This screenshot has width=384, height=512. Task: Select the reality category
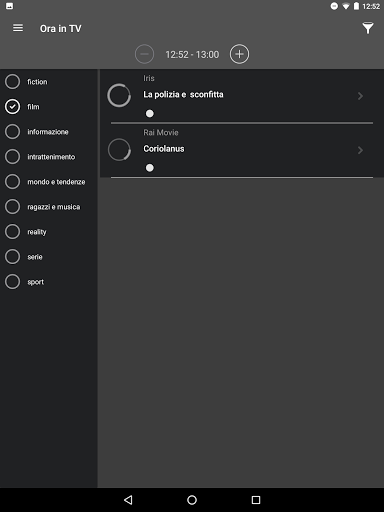[49, 232]
